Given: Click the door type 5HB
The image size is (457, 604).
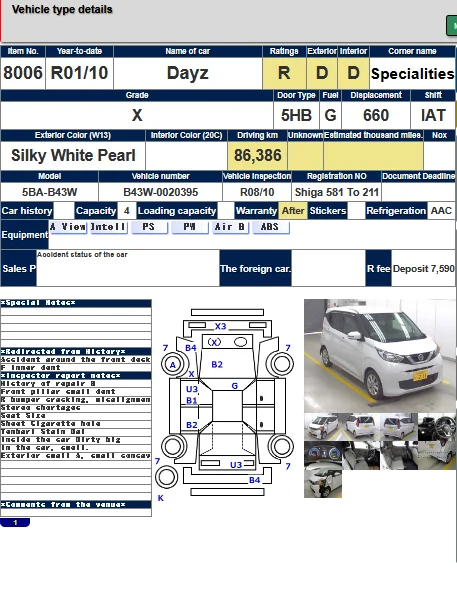Looking at the screenshot, I should [296, 115].
